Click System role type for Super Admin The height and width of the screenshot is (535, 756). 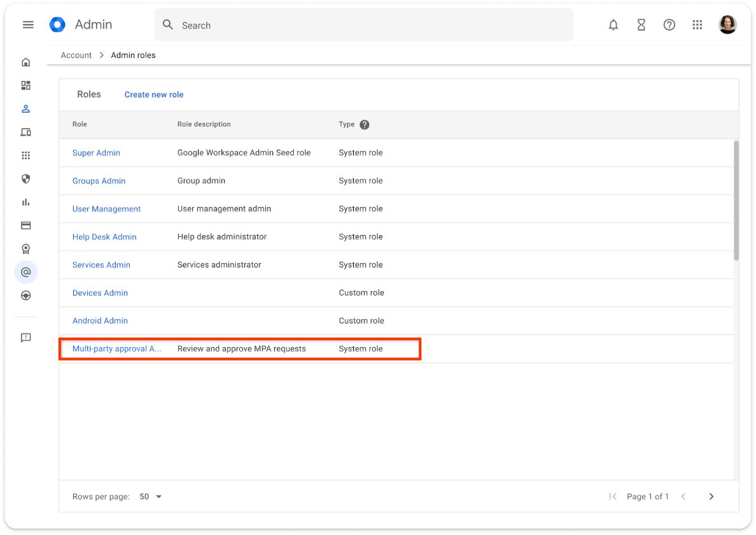coord(361,152)
